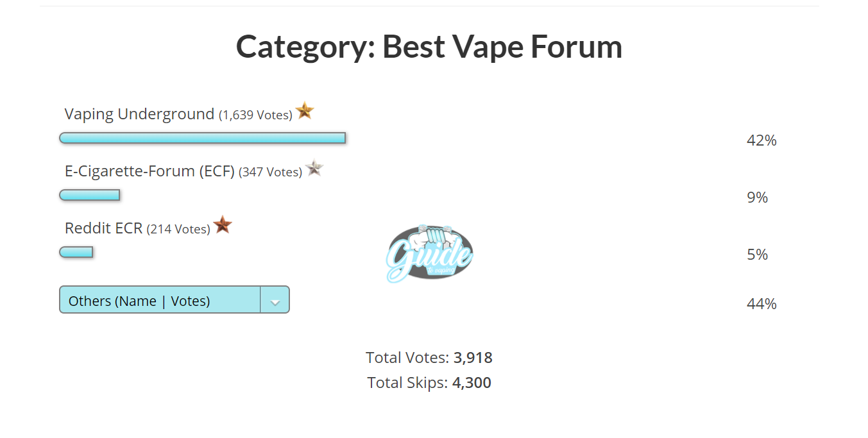The width and height of the screenshot is (868, 438).
Task: Open the Others (Name | Votes) dropdown
Action: pos(160,300)
